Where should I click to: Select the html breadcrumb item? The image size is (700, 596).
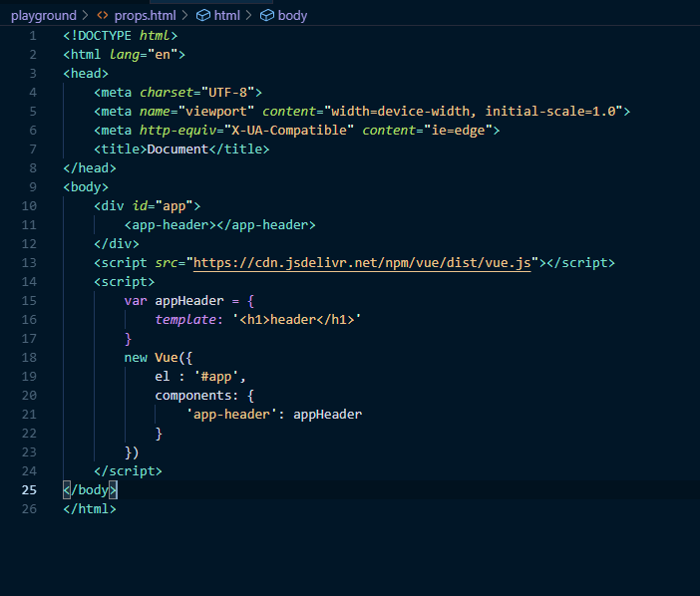pos(226,16)
